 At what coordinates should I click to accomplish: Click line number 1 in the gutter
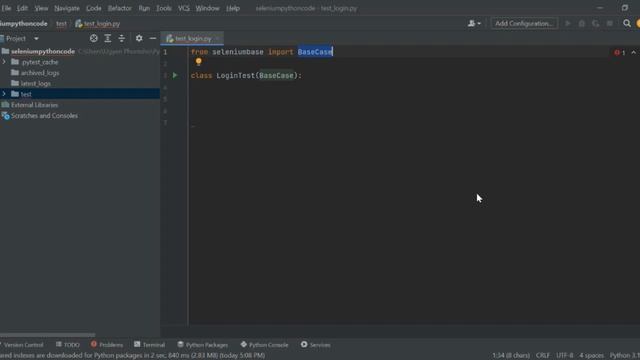point(165,52)
